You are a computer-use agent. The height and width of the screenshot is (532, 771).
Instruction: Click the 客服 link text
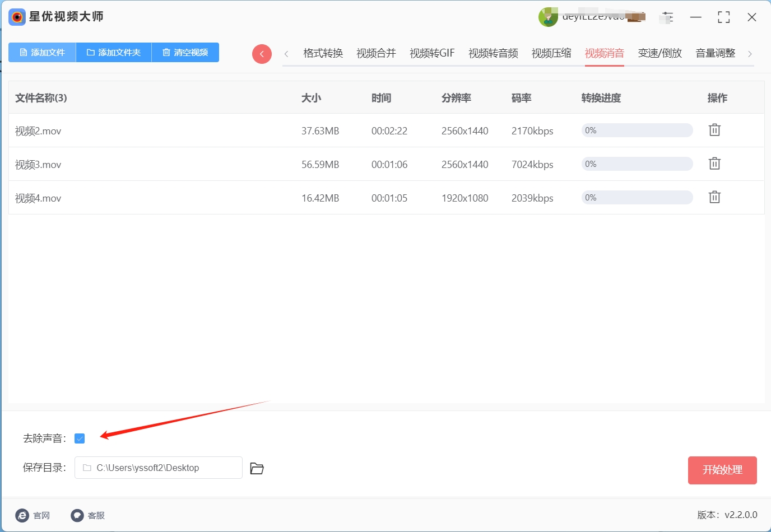click(96, 515)
